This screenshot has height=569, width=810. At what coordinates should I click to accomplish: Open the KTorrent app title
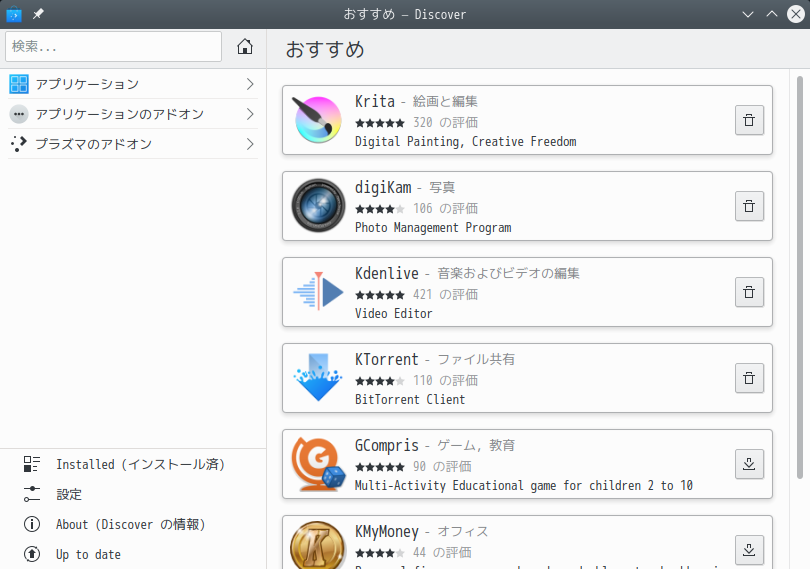click(x=386, y=359)
